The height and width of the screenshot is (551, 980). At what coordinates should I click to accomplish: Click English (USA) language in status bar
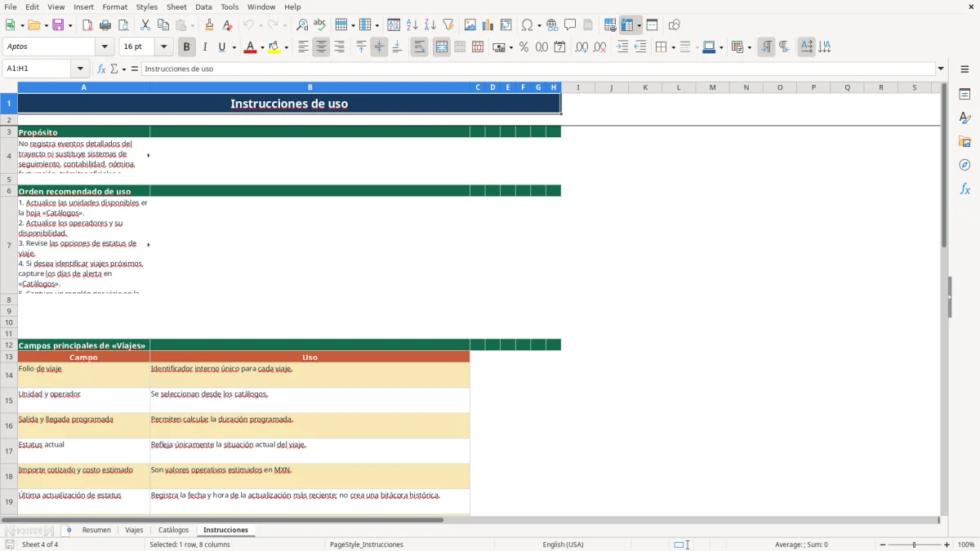coord(563,544)
